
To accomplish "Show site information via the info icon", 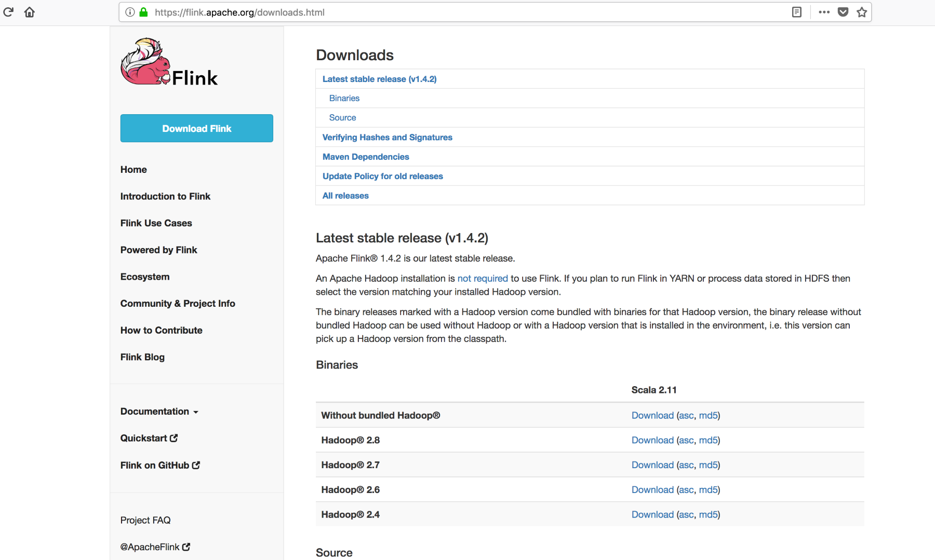I will pos(130,12).
